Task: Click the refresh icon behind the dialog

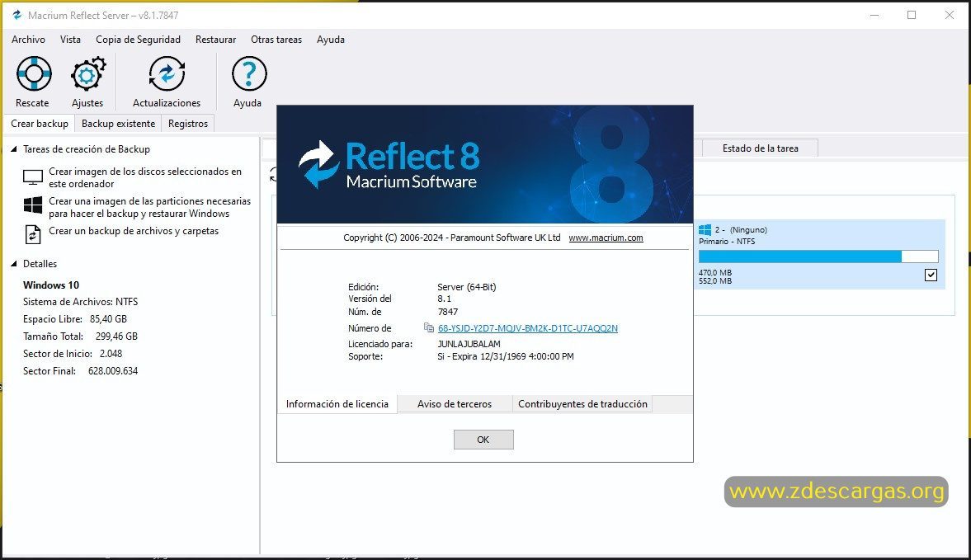Action: coord(273,176)
